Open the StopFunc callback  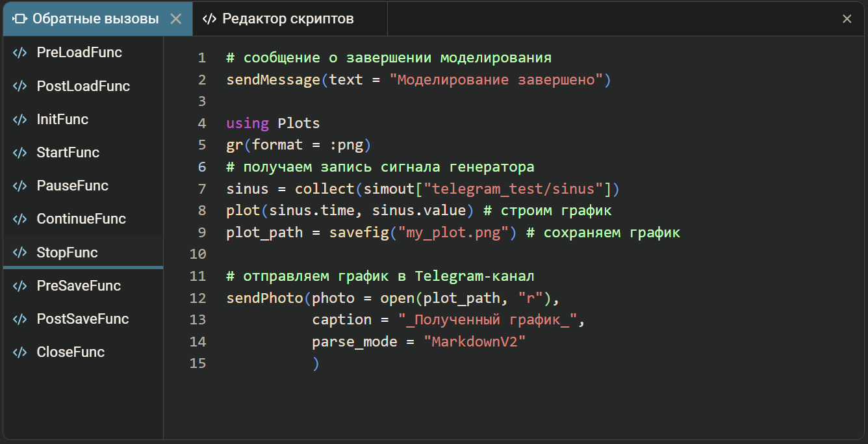pyautogui.click(x=68, y=253)
